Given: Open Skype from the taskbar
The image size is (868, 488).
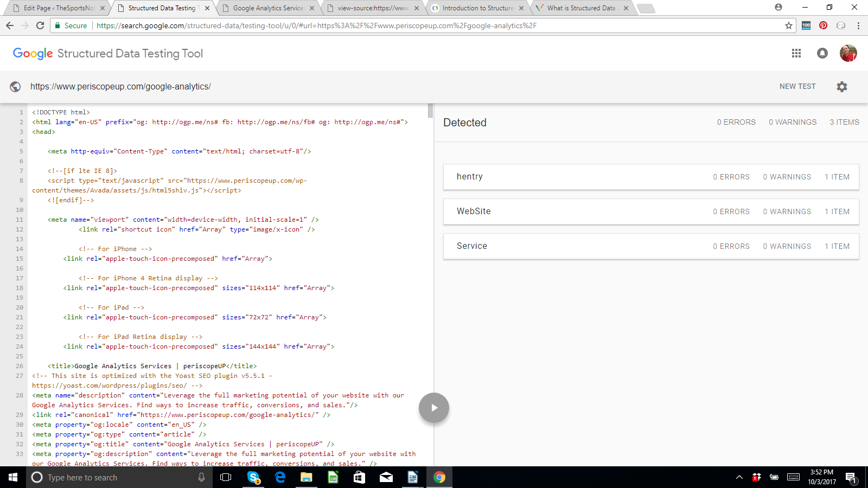Looking at the screenshot, I should coord(253,477).
